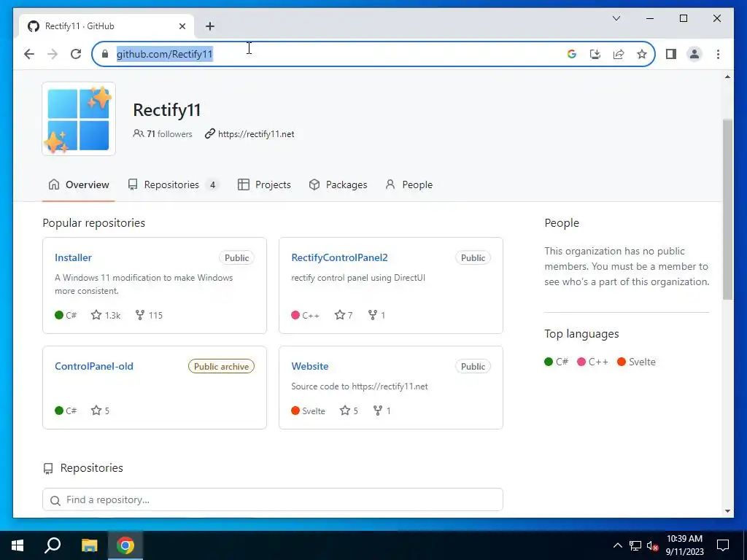The width and height of the screenshot is (747, 560).
Task: Click the page vertical scrollbar thumb
Action: pos(727,209)
